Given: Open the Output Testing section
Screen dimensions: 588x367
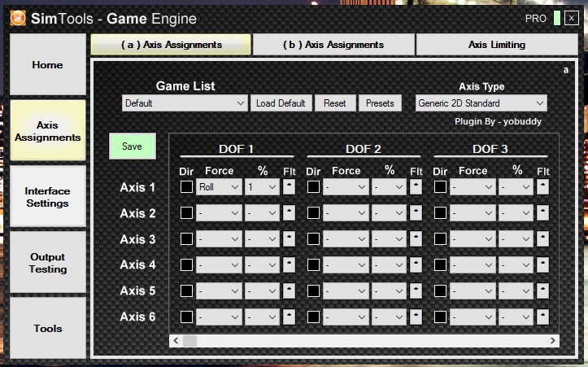Looking at the screenshot, I should pyautogui.click(x=48, y=263).
